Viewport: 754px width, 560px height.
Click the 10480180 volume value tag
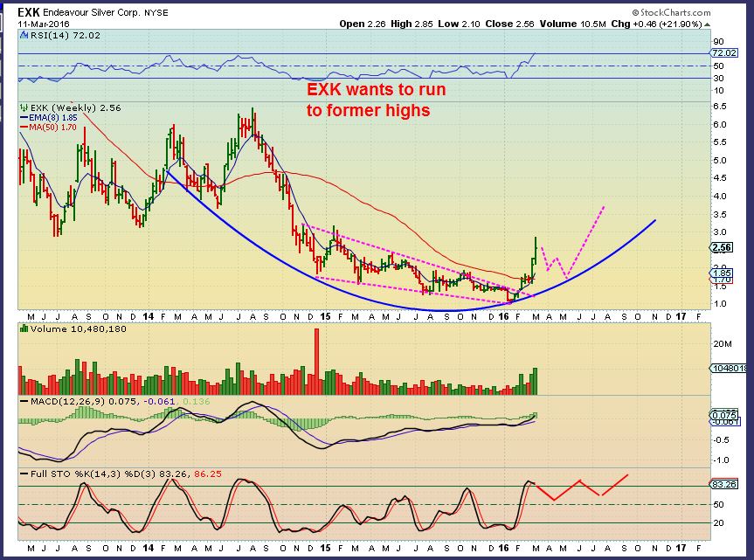coord(730,368)
